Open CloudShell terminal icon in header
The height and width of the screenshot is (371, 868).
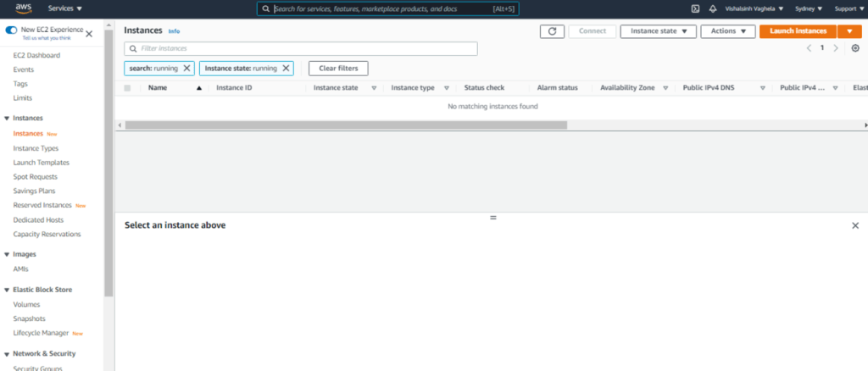(x=695, y=8)
